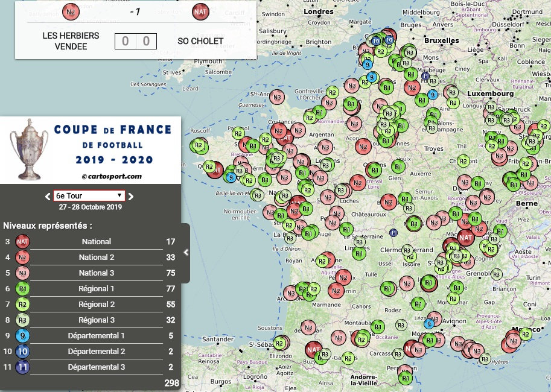Select the Régional 1 level label
551x392 pixels.
click(x=97, y=289)
